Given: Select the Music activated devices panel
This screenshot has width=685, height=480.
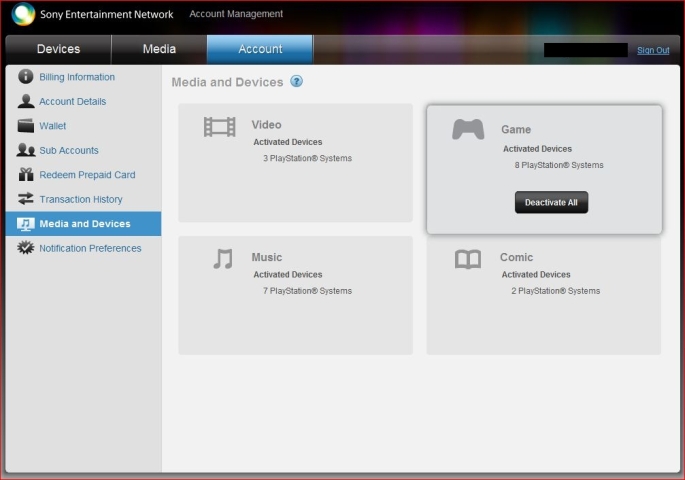Looking at the screenshot, I should coord(295,295).
